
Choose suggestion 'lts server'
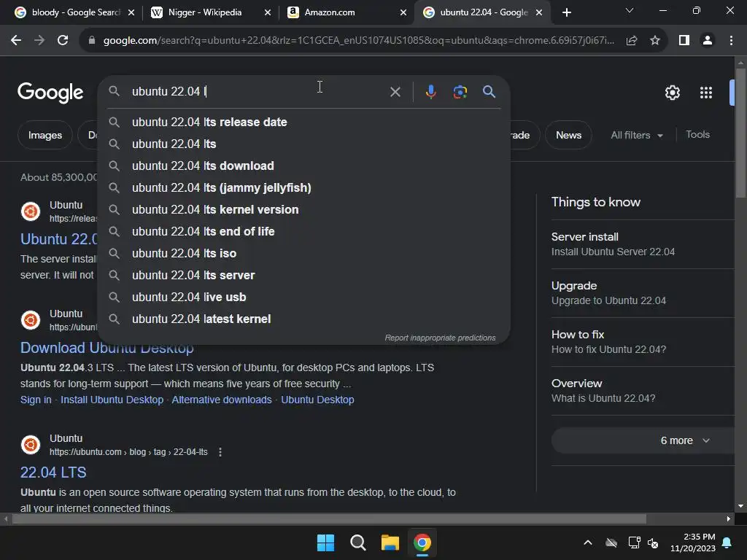coord(303,275)
